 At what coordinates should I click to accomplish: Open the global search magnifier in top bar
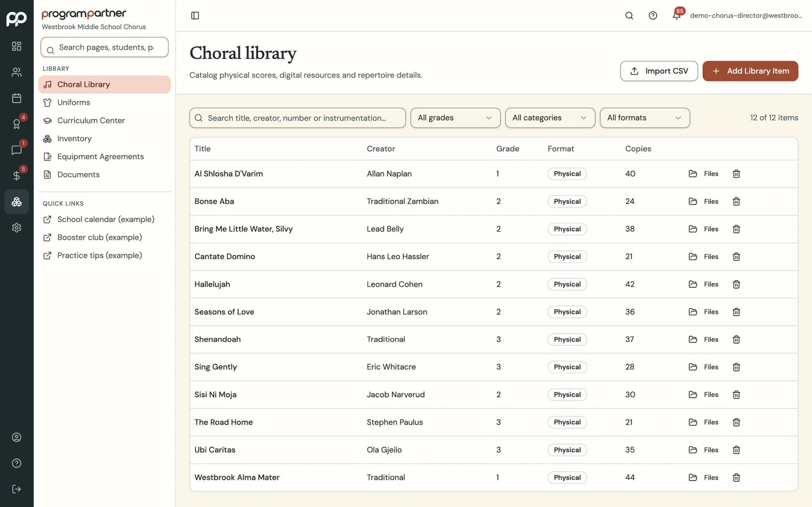(629, 15)
